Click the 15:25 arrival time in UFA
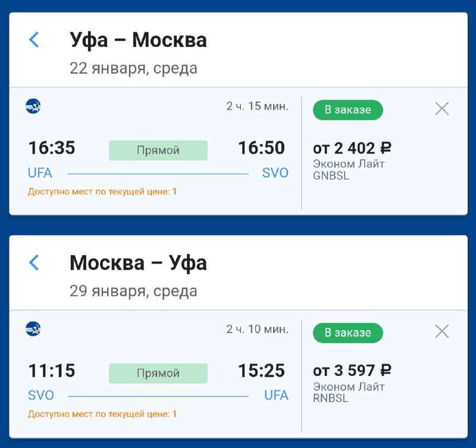 [x=261, y=371]
